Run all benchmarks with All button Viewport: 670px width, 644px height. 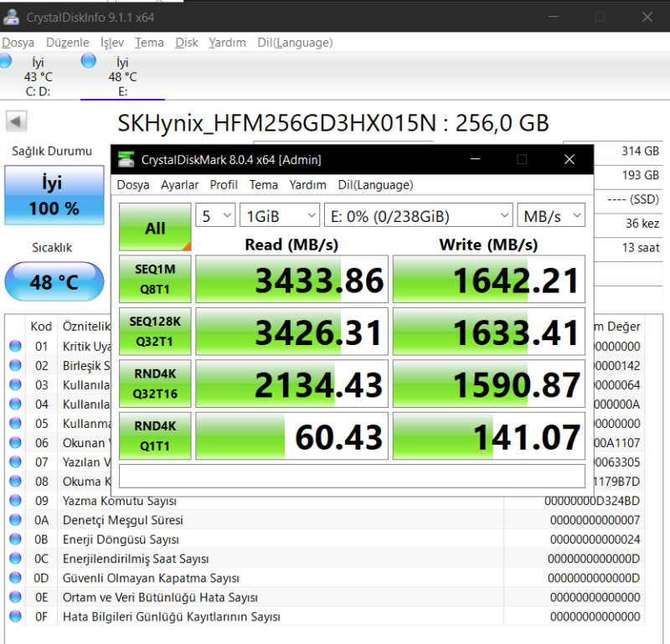155,227
